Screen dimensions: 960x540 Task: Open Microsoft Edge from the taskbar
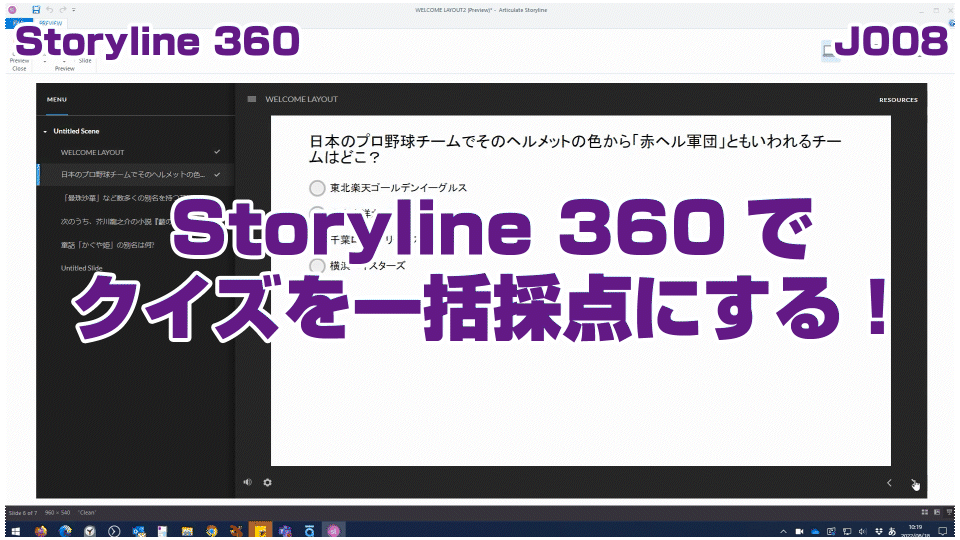pyautogui.click(x=66, y=531)
